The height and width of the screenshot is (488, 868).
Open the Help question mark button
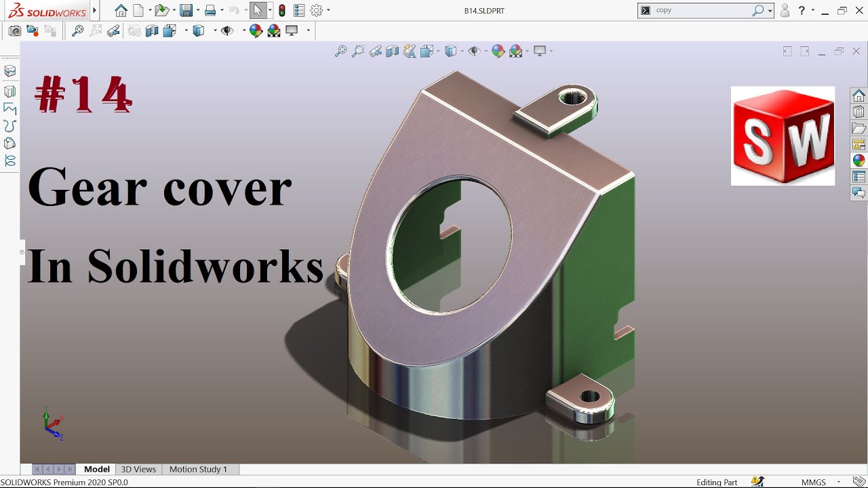pyautogui.click(x=802, y=10)
